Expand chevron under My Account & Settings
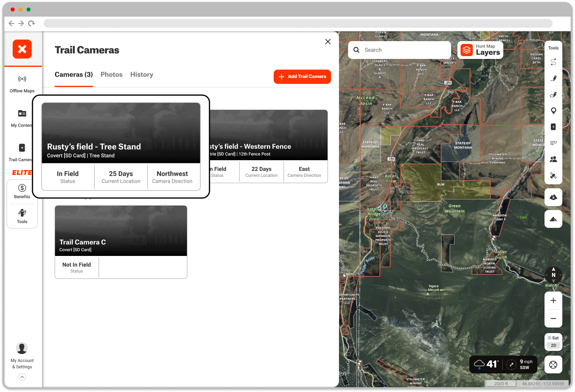The image size is (575, 392). pos(22,377)
